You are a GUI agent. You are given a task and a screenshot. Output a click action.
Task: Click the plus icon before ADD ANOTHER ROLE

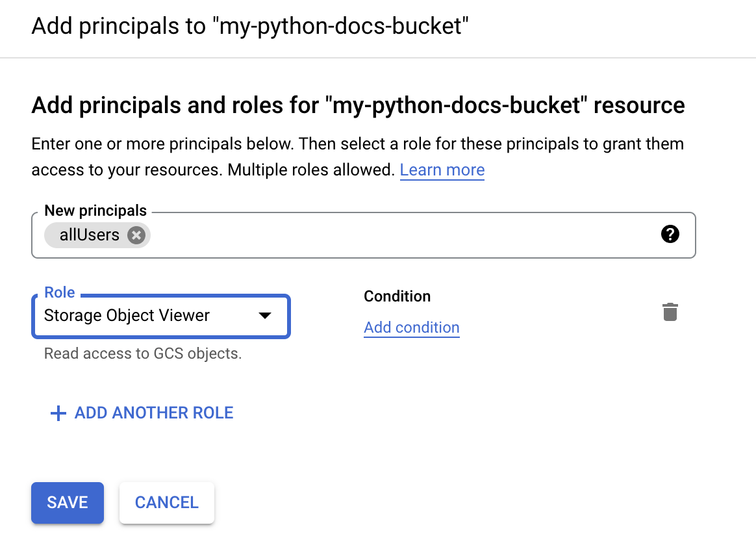[58, 413]
